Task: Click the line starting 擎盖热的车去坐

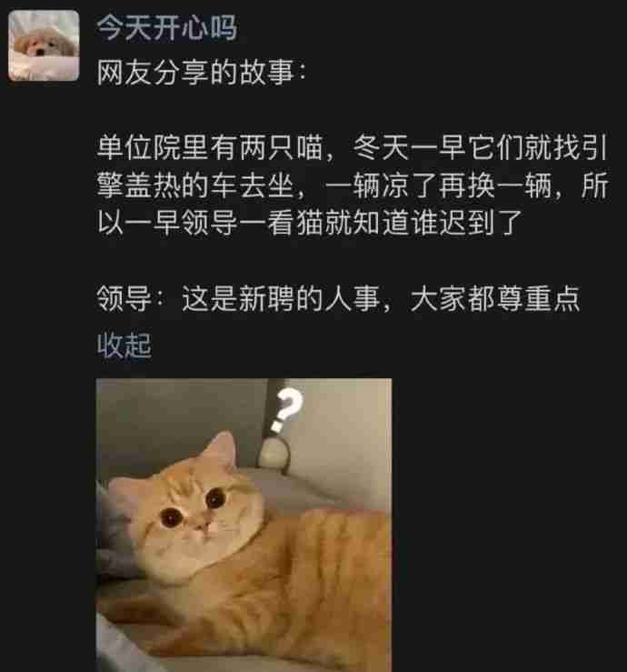Action: coord(352,186)
